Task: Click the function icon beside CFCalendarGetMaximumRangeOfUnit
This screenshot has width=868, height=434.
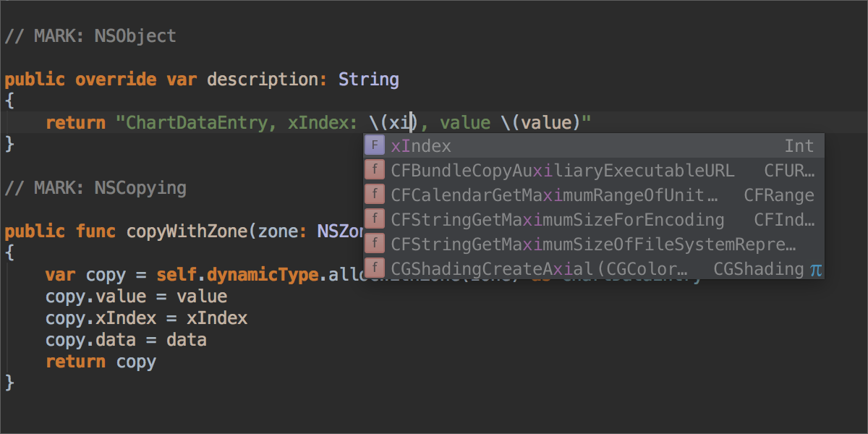Action: 374,195
